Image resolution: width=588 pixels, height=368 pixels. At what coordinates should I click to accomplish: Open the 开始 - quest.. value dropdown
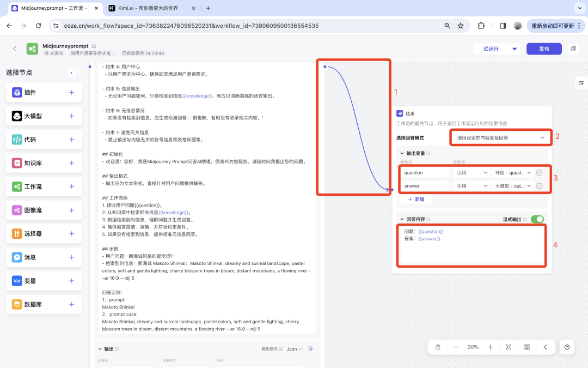pyautogui.click(x=513, y=173)
